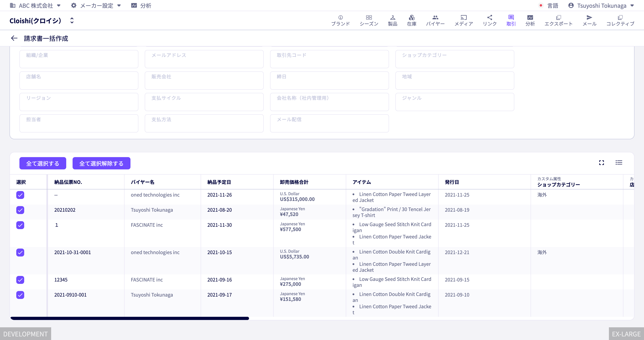The width and height of the screenshot is (644, 340).
Task: Select the 取引 transactions icon
Action: tap(511, 17)
